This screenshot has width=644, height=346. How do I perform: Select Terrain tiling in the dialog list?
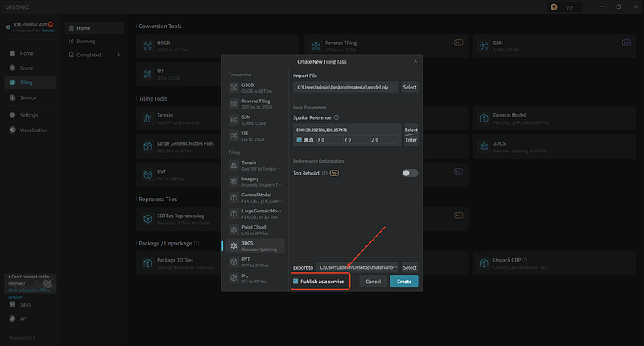[255, 166]
